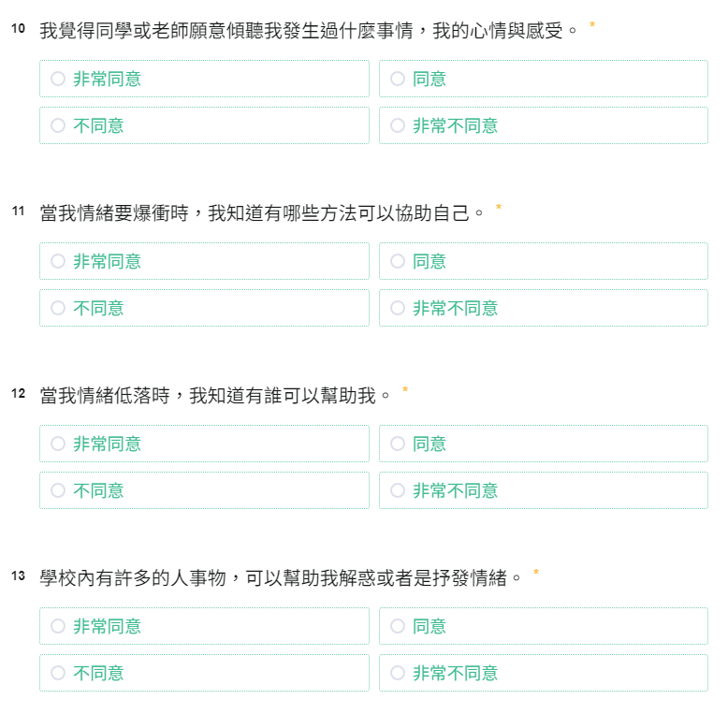Viewport: 728px width, 714px height.
Task: Click question 13 text about 學校內人事物
Action: 281,578
